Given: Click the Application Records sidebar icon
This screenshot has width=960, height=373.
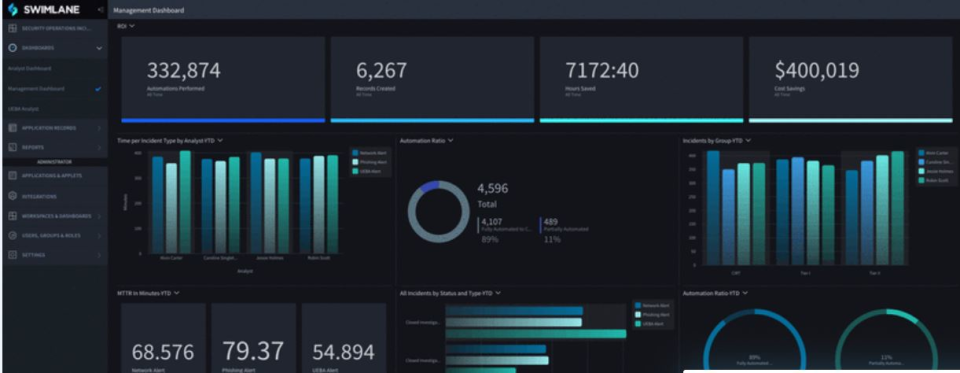Looking at the screenshot, I should [x=13, y=128].
